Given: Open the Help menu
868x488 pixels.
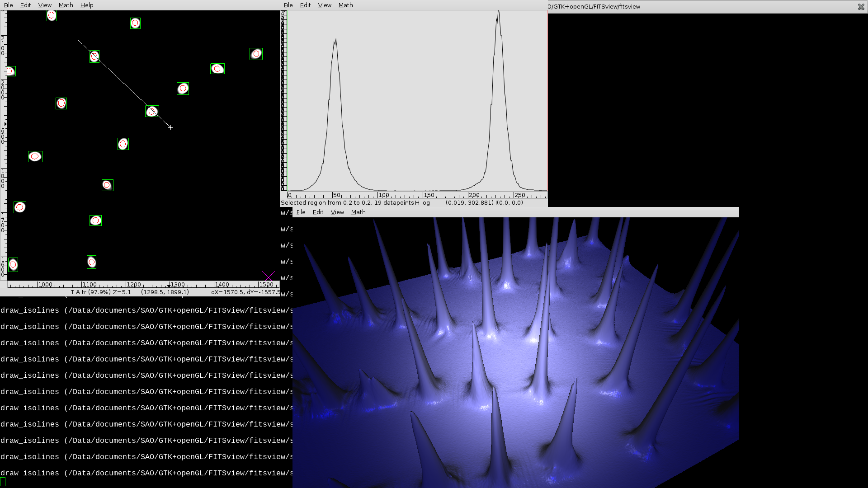Looking at the screenshot, I should [x=87, y=5].
